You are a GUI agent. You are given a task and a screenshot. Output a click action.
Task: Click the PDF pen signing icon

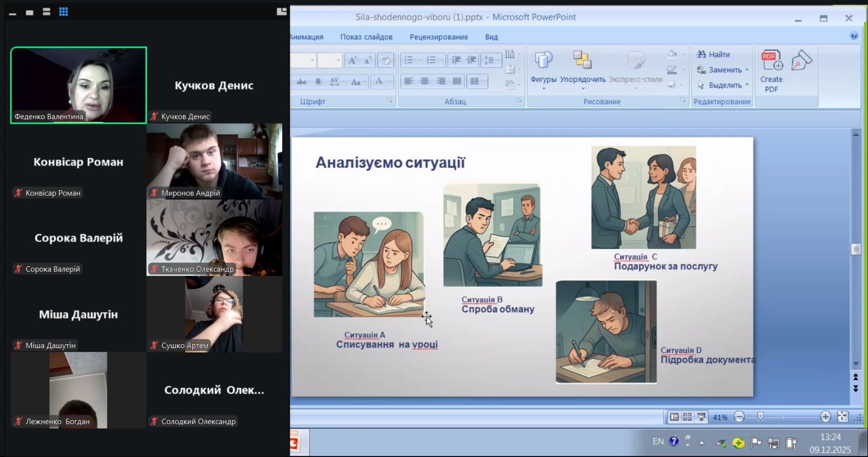801,61
